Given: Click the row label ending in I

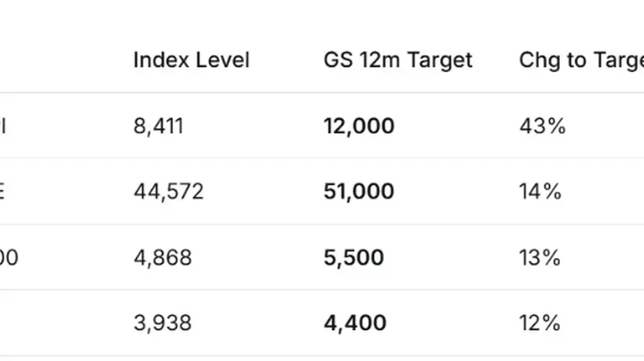Looking at the screenshot, I should click(3, 126).
